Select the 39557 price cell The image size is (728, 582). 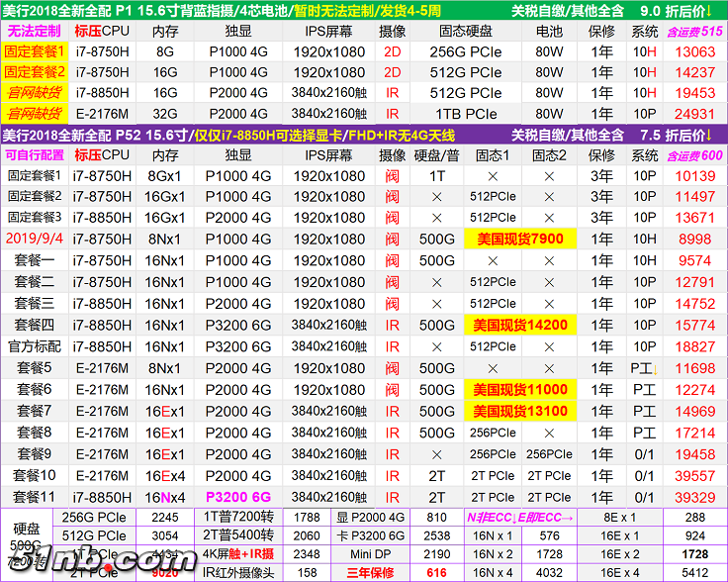(x=693, y=476)
